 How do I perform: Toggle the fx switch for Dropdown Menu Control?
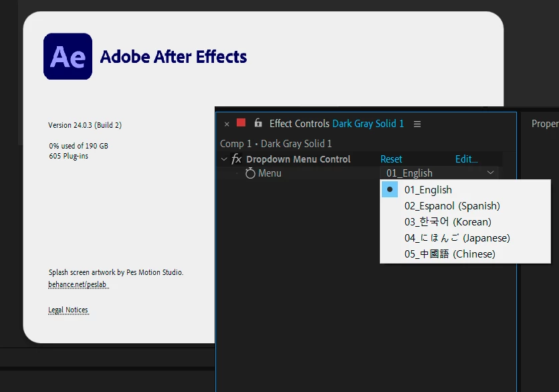(236, 159)
